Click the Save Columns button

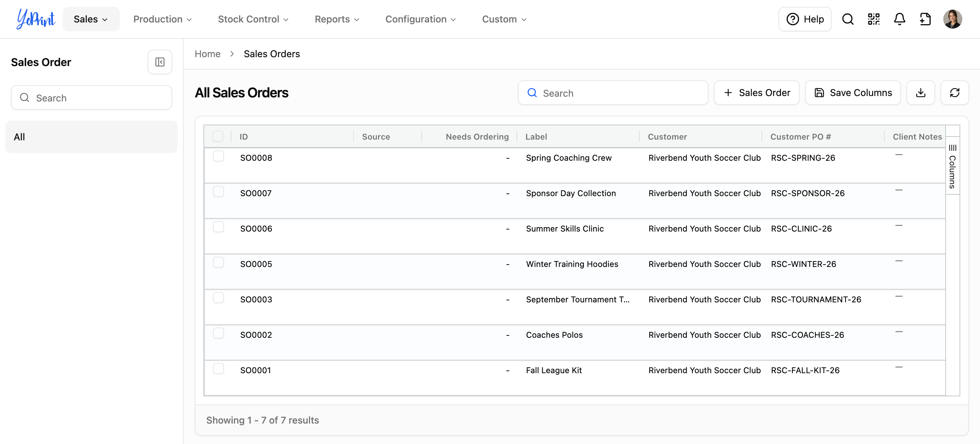tap(853, 93)
